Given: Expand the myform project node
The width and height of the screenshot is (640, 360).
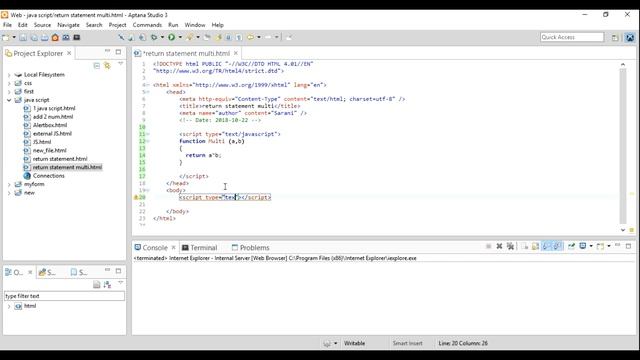Looking at the screenshot, I should 9,184.
